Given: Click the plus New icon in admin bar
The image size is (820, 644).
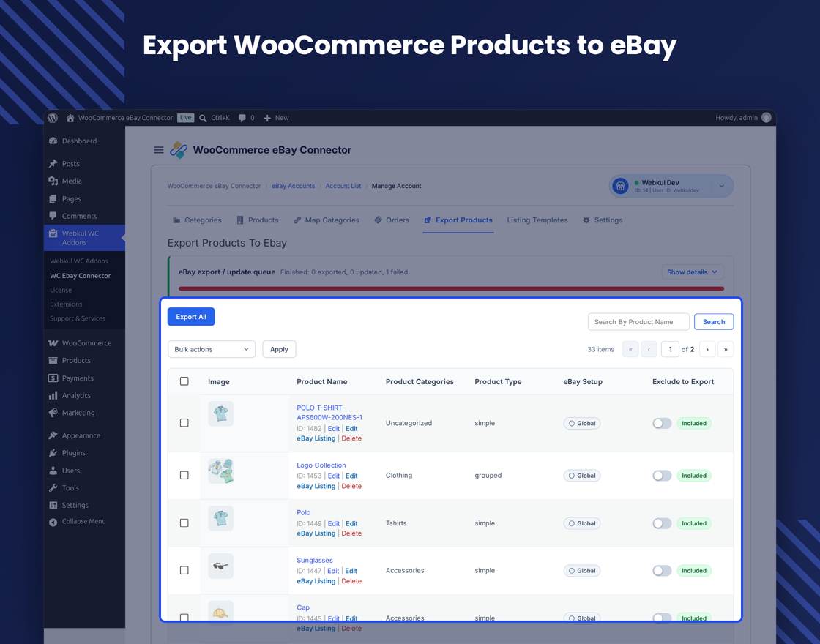Looking at the screenshot, I should (x=267, y=118).
